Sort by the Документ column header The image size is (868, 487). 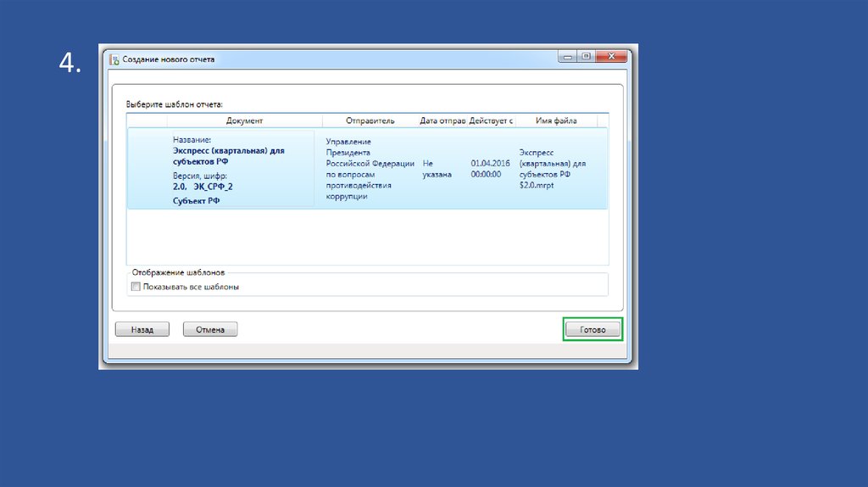[x=244, y=120]
